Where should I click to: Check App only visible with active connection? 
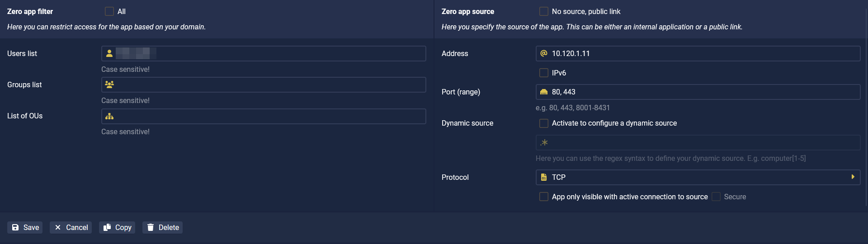coord(544,197)
